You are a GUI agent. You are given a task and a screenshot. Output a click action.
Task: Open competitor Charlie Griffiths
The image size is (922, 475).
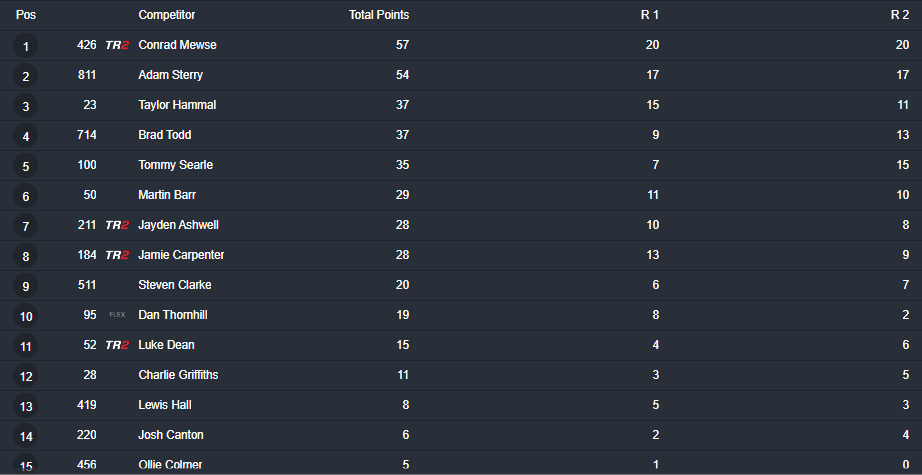(178, 375)
